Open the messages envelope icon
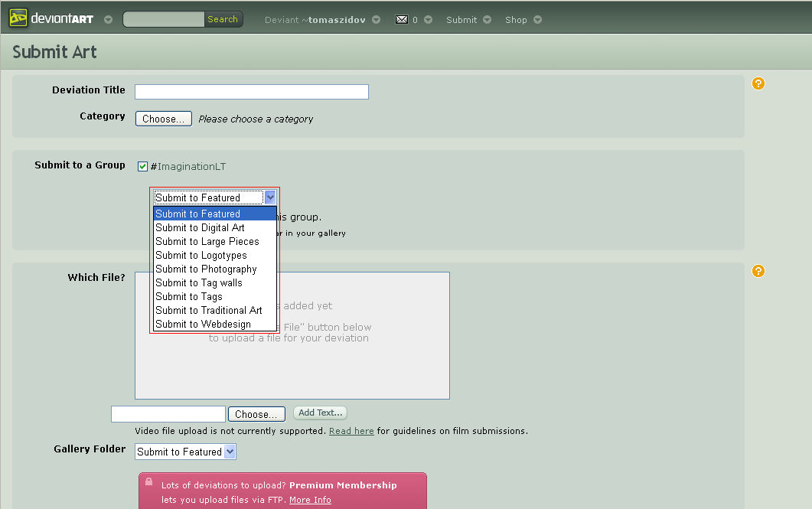 coord(402,19)
